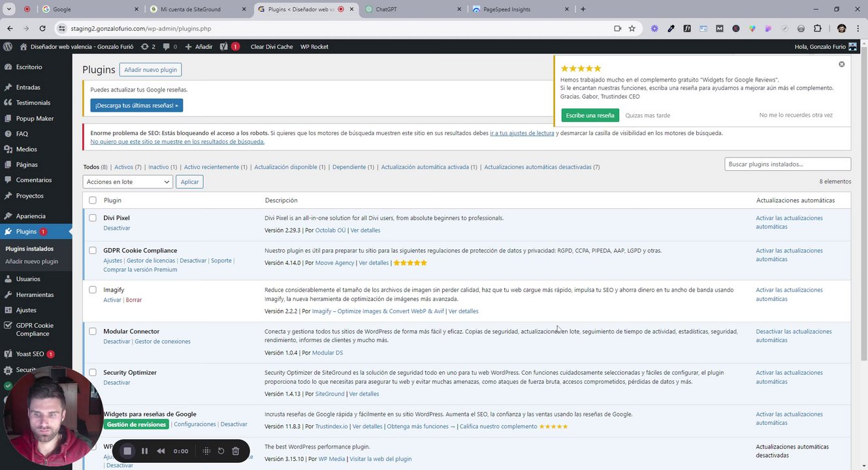
Task: Go back with the browser back arrow
Action: click(10, 29)
